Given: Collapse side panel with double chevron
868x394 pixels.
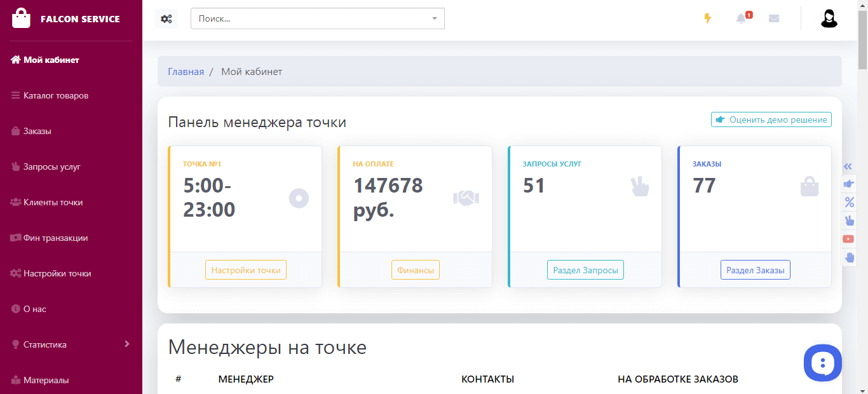Looking at the screenshot, I should [x=848, y=166].
